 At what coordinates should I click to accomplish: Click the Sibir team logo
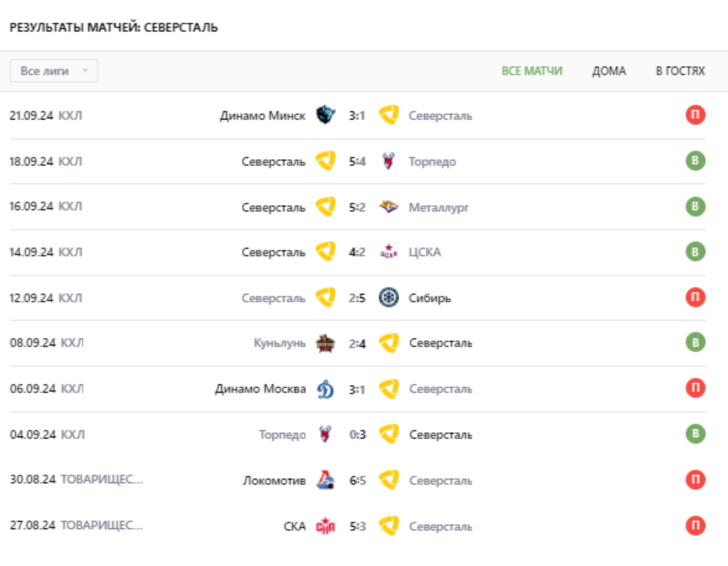(389, 298)
